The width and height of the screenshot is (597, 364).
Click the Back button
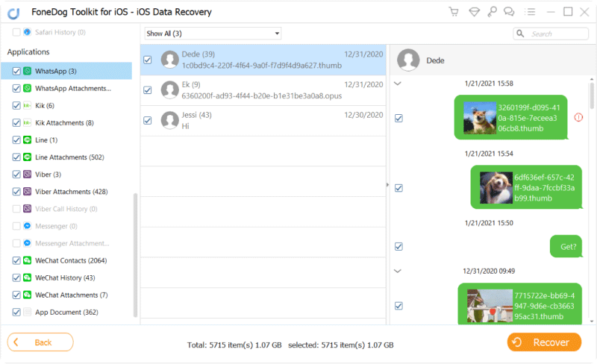point(41,342)
